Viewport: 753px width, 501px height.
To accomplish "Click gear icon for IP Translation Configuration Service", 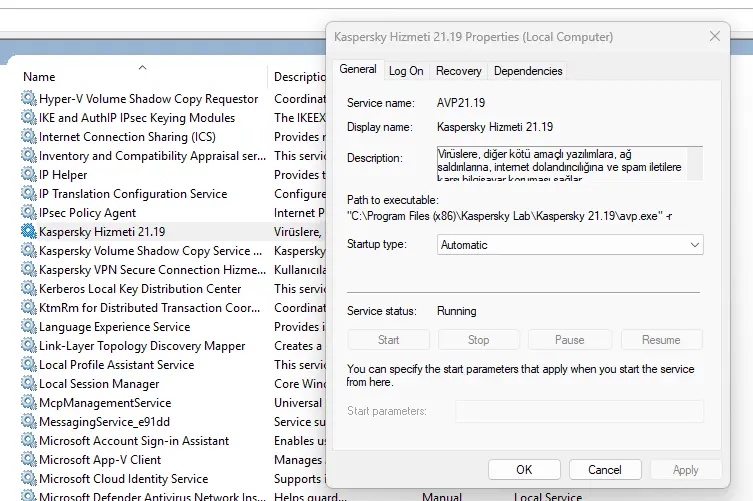I will [29, 194].
